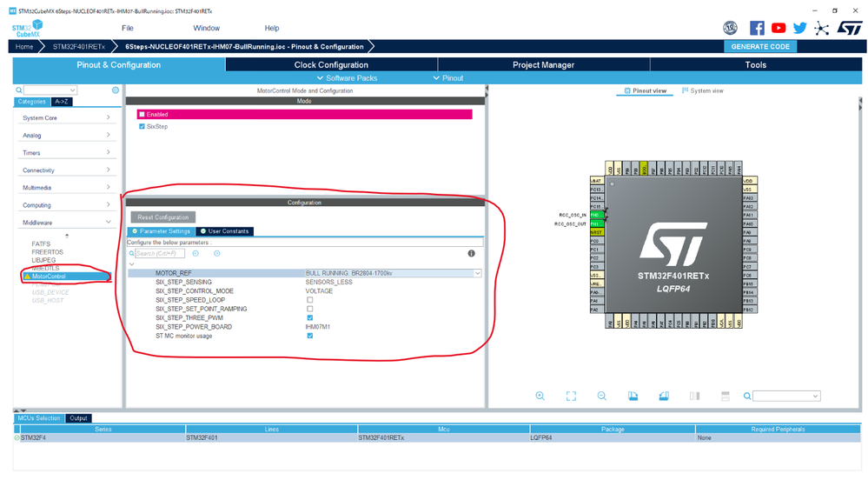Expand System Core category
The image size is (868, 480).
(66, 117)
